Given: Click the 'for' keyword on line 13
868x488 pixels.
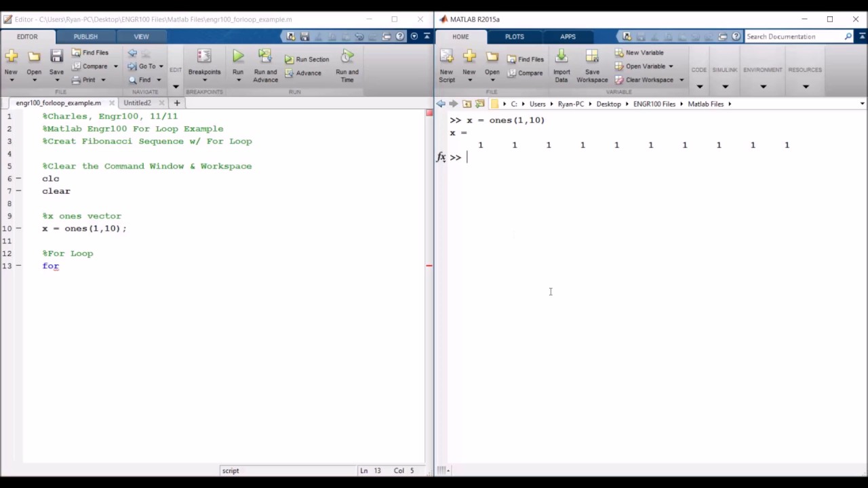Looking at the screenshot, I should (x=51, y=266).
